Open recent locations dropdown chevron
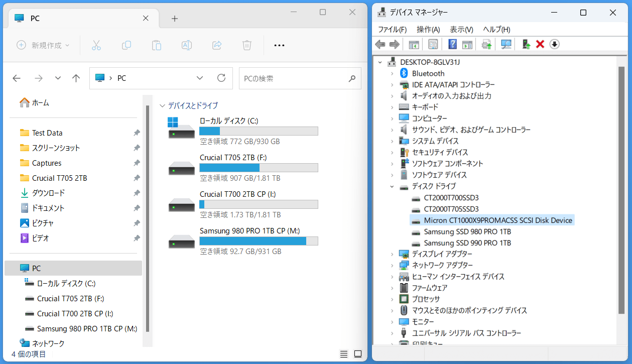The height and width of the screenshot is (364, 632). coord(58,78)
